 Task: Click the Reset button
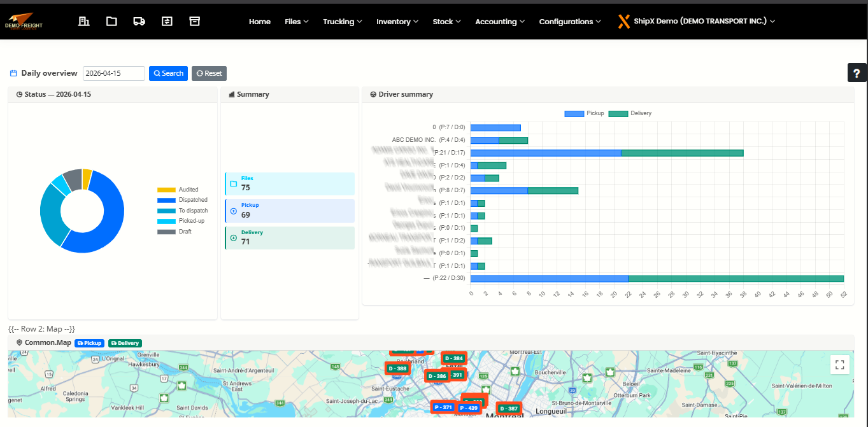coord(209,73)
